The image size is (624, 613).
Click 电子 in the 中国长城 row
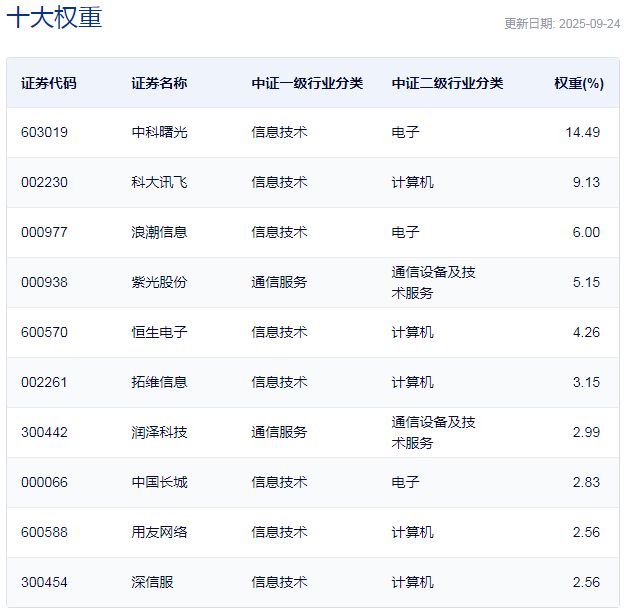[406, 482]
